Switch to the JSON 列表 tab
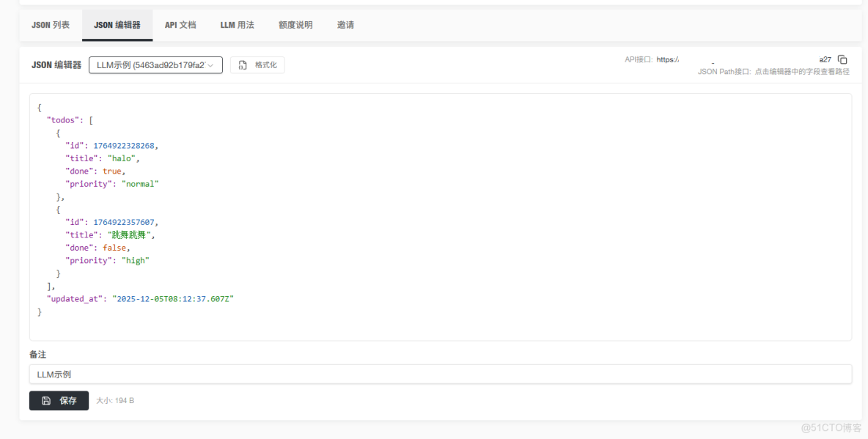Image resolution: width=868 pixels, height=439 pixels. click(x=50, y=24)
